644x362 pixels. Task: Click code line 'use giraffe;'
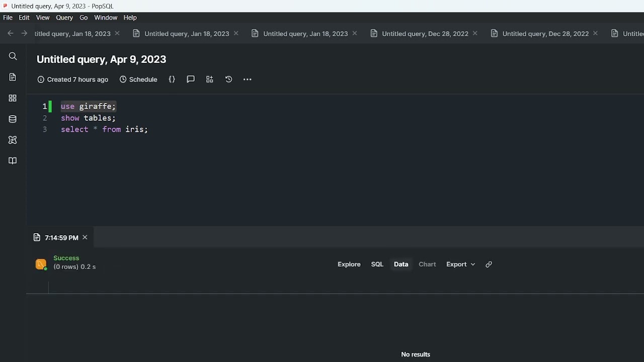(x=89, y=106)
